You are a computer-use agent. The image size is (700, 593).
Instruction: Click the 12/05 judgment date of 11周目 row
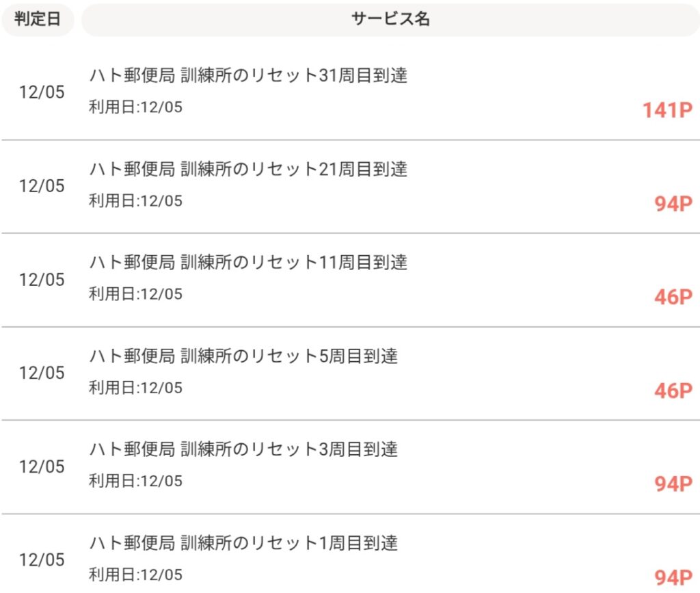(42, 280)
